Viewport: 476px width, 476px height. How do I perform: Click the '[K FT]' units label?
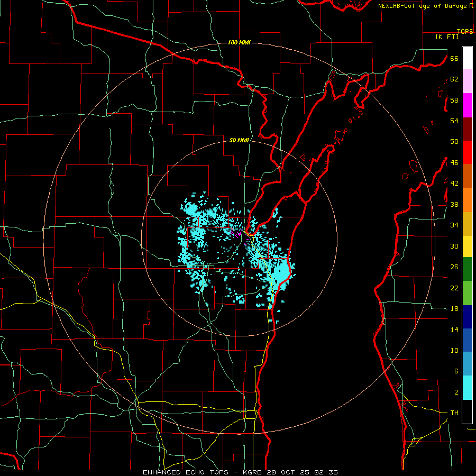(x=447, y=36)
